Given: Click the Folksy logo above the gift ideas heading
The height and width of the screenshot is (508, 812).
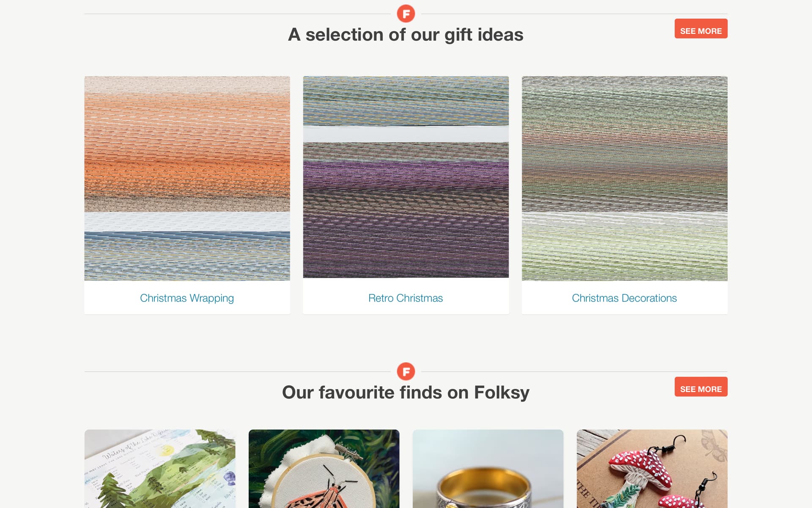Looking at the screenshot, I should (406, 14).
